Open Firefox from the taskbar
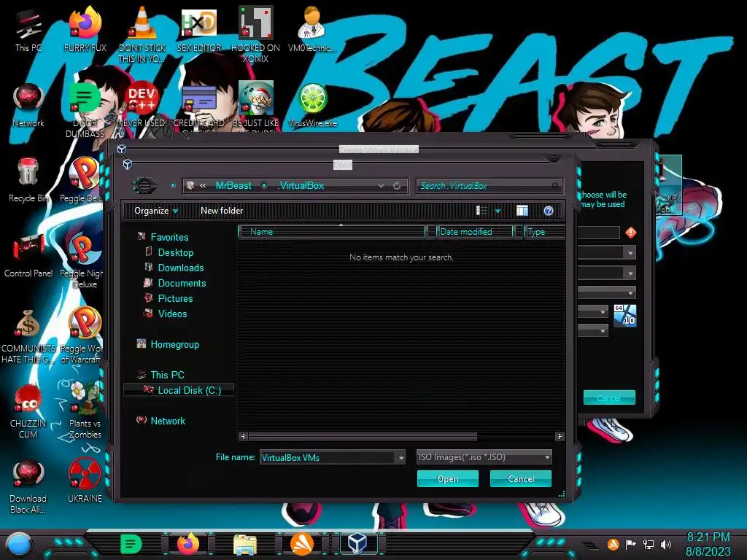This screenshot has width=747, height=560. click(188, 544)
